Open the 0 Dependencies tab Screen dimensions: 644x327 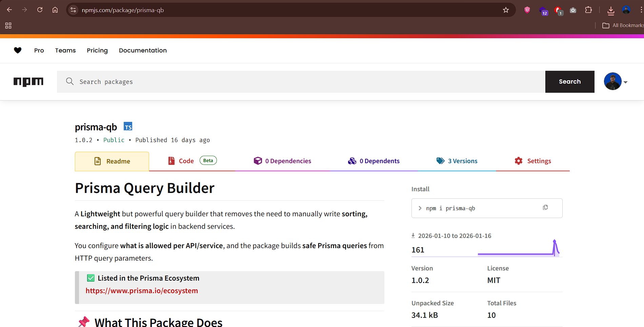tap(282, 161)
